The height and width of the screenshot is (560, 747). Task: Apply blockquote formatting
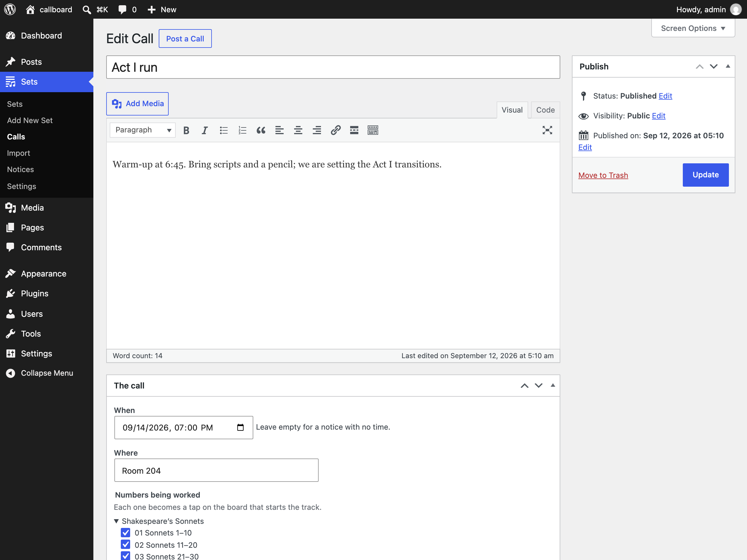[261, 130]
